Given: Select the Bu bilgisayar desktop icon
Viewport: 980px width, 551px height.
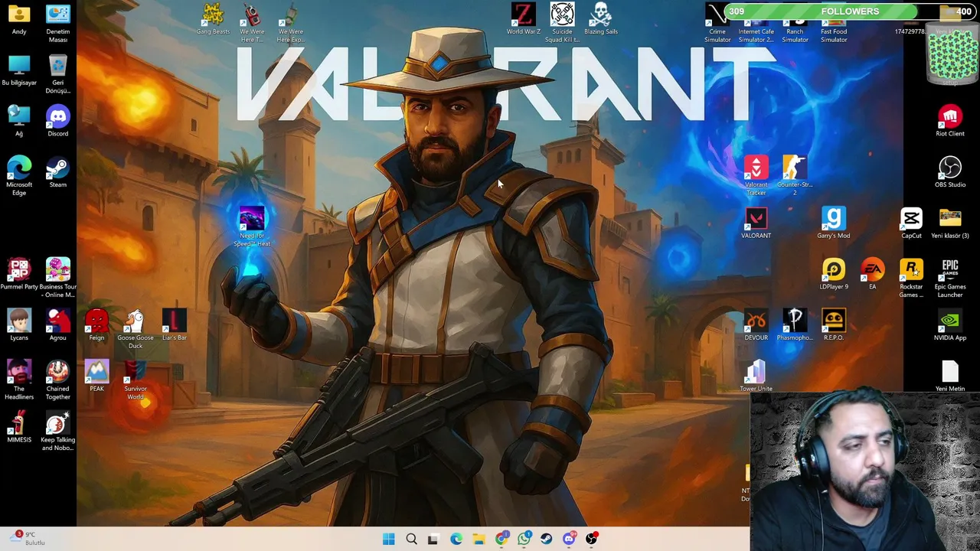Looking at the screenshot, I should 19,70.
